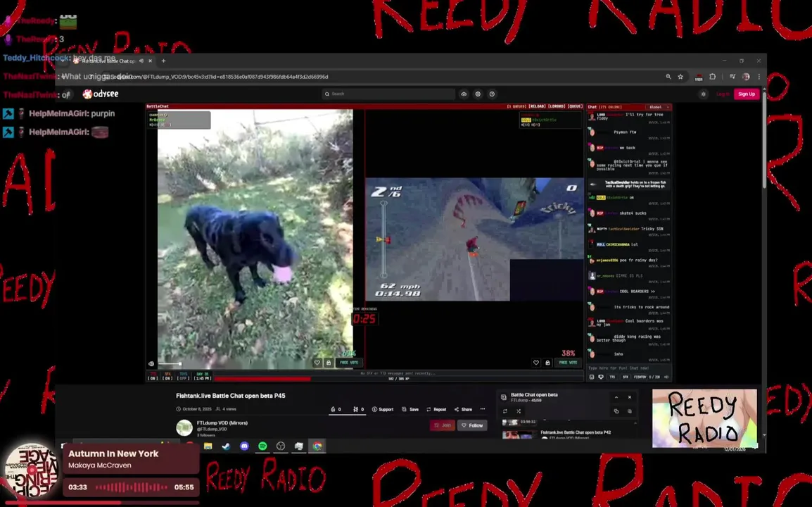Click the TTS button below chat input
Screen dimensions: 812x507
pyautogui.click(x=612, y=377)
